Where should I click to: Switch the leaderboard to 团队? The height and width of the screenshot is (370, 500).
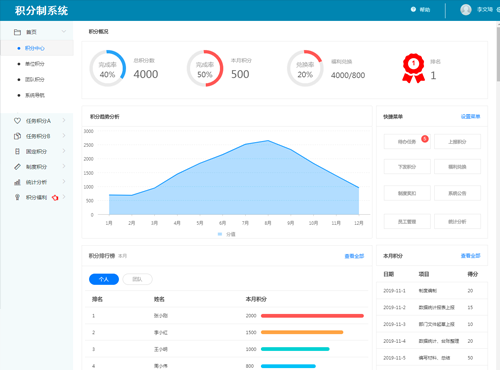(x=137, y=279)
